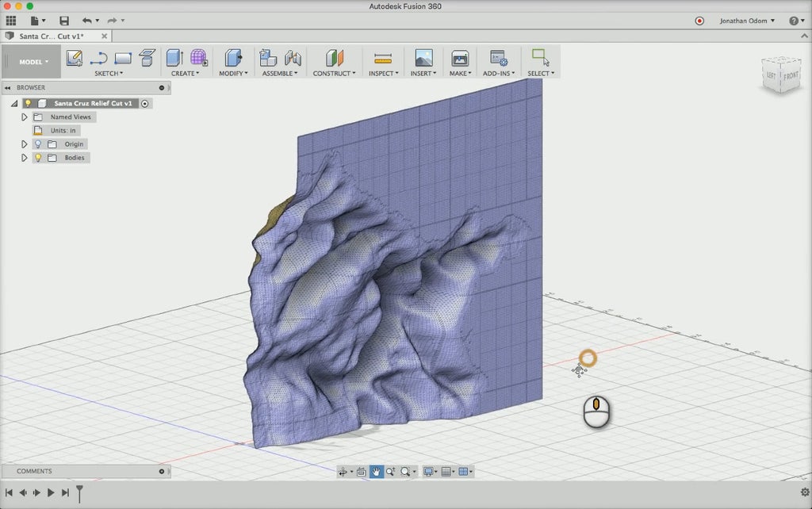Click the Display Settings monitor icon
This screenshot has height=509, width=812.
click(428, 471)
